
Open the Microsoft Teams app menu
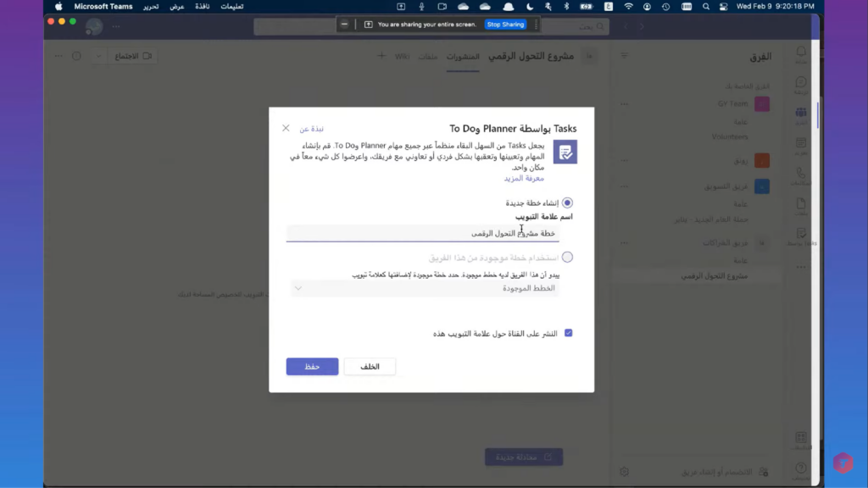click(x=103, y=7)
